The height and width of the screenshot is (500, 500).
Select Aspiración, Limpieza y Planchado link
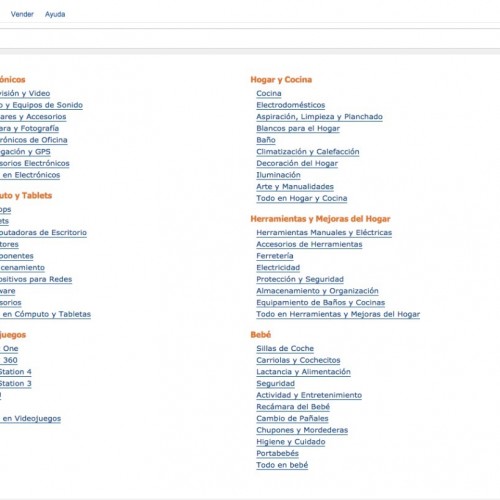[319, 117]
